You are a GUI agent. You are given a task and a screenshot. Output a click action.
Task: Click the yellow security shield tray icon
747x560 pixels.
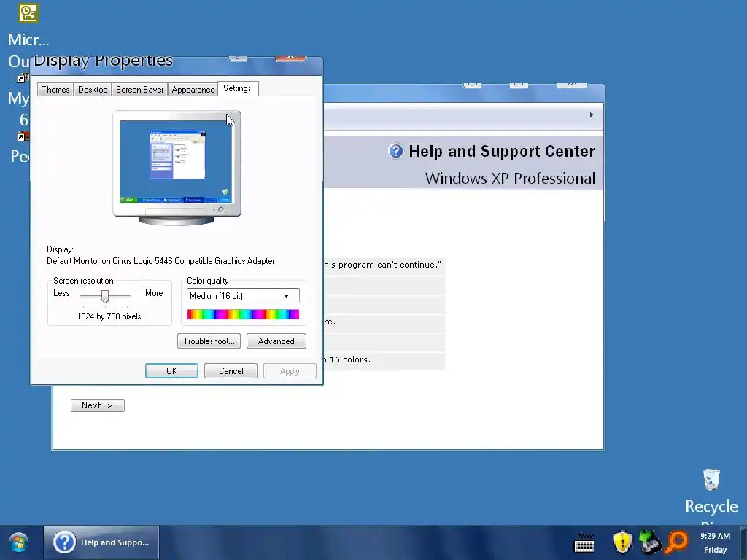(x=622, y=542)
